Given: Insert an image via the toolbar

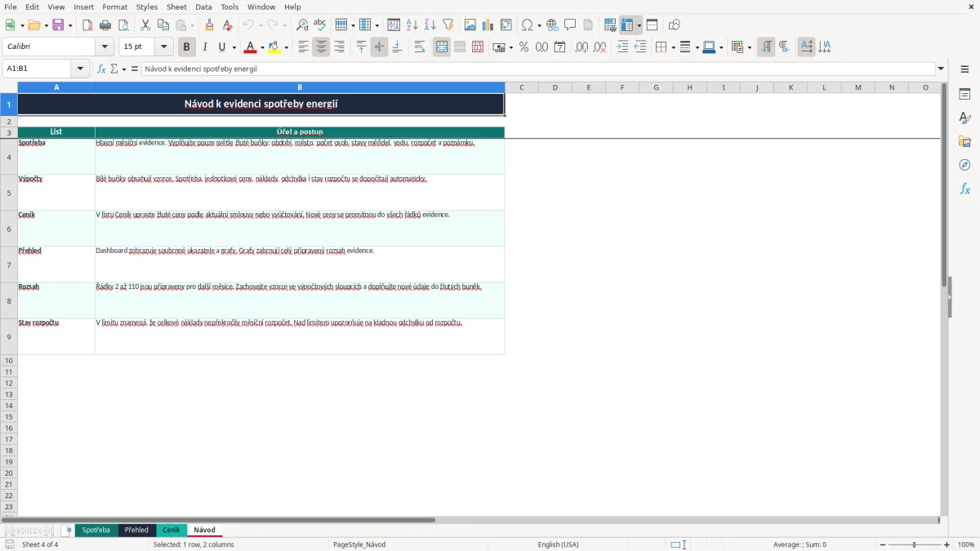Looking at the screenshot, I should pos(470,25).
